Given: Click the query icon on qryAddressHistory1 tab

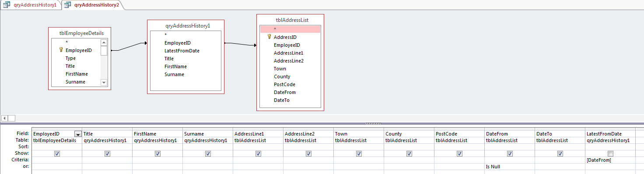Looking at the screenshot, I should click(7, 5).
